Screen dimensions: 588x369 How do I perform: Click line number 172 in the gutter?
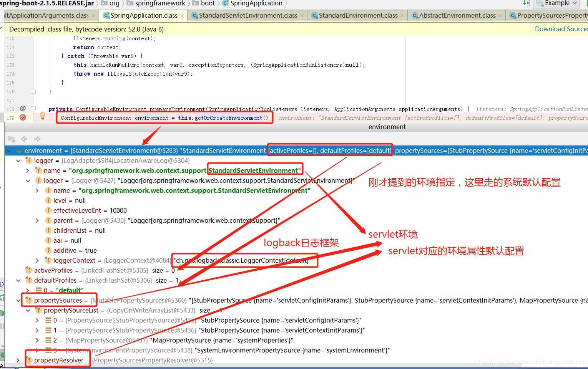(10, 56)
